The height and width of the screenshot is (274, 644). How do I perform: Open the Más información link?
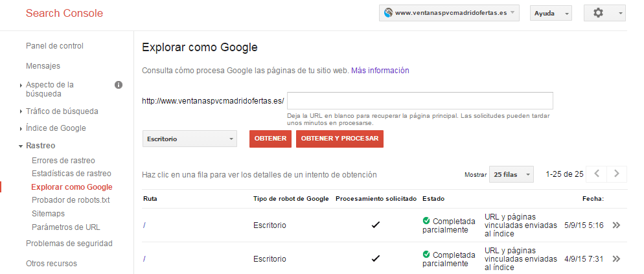[380, 70]
